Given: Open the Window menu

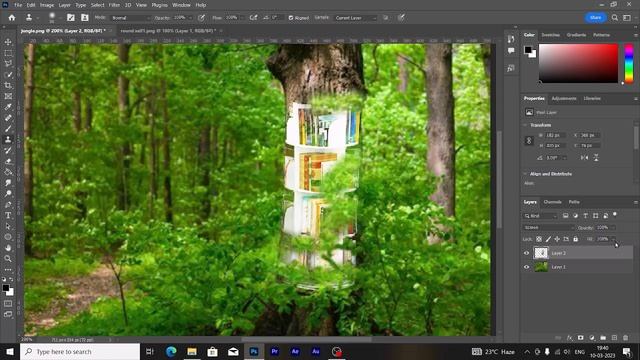Looking at the screenshot, I should pos(181,5).
